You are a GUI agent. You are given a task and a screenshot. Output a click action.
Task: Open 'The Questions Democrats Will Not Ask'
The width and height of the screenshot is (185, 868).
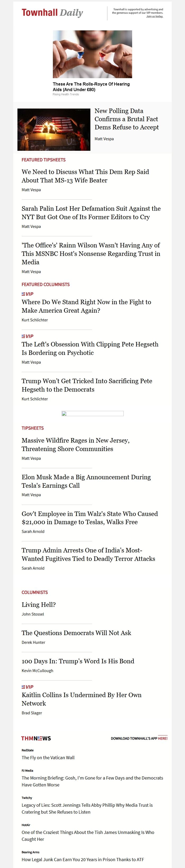(x=76, y=633)
